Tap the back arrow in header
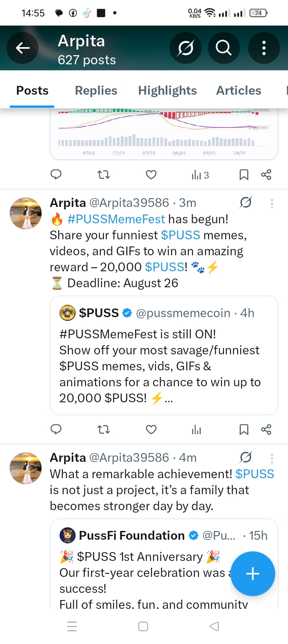The image size is (288, 644). coord(23,48)
